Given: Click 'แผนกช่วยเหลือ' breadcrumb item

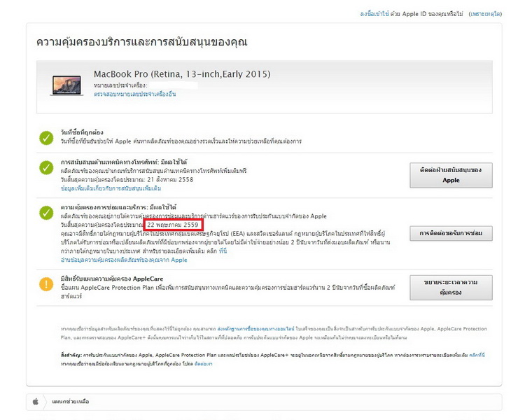Looking at the screenshot, I should pyautogui.click(x=71, y=401).
